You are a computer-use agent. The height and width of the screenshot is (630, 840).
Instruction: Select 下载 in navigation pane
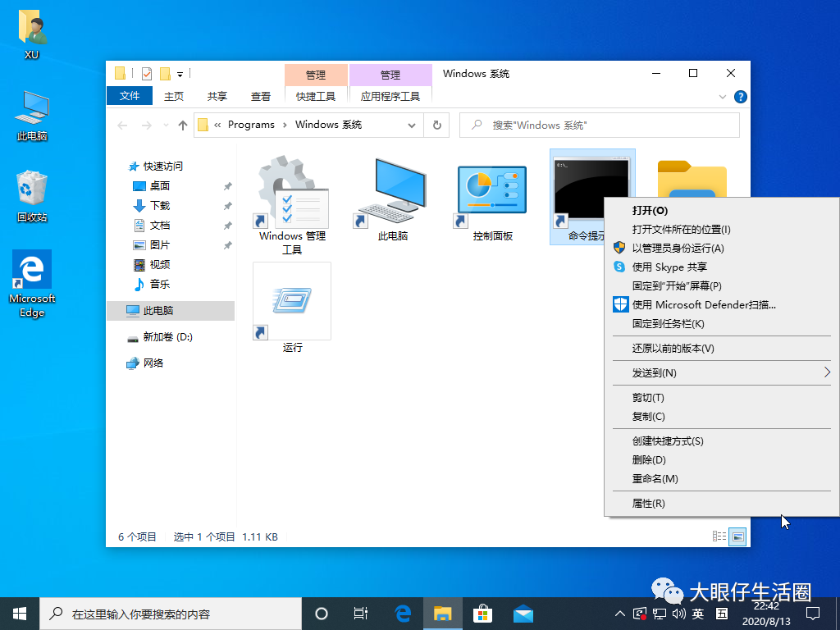pos(160,206)
